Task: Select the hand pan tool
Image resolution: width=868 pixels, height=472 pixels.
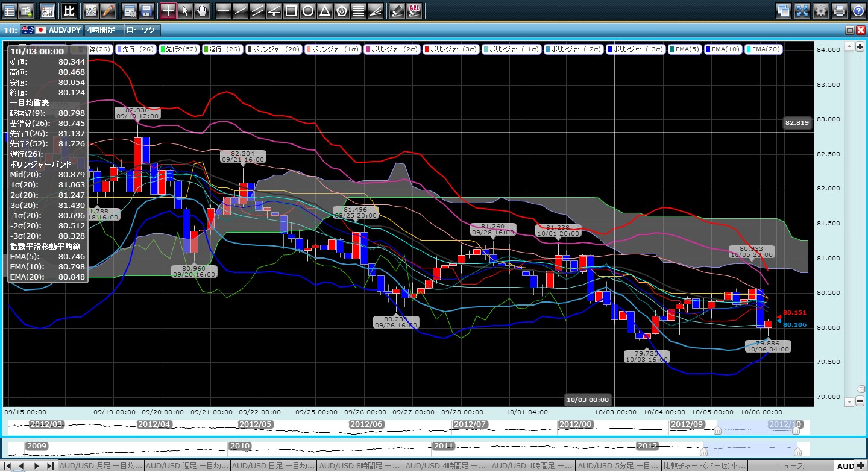Action: point(202,10)
